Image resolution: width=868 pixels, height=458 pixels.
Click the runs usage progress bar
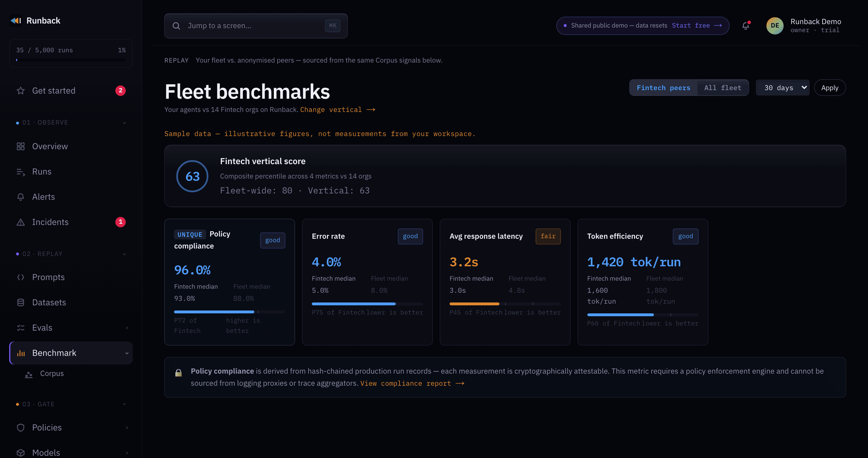point(71,60)
